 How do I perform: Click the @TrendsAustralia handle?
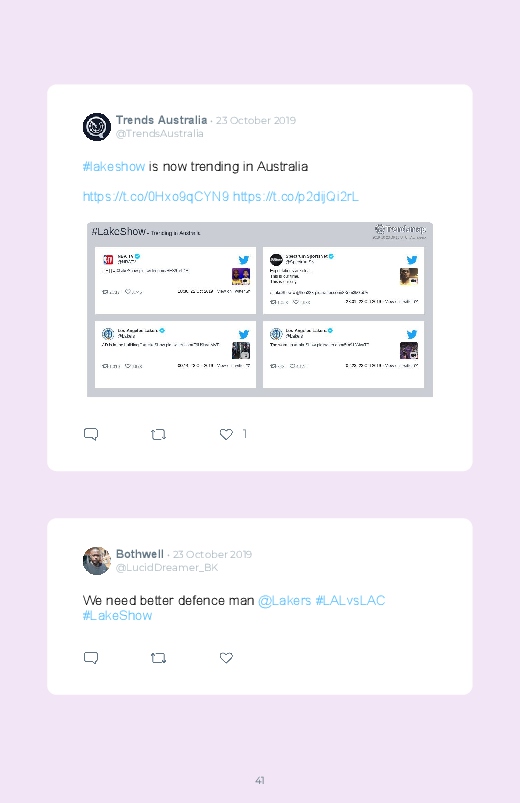coord(159,133)
